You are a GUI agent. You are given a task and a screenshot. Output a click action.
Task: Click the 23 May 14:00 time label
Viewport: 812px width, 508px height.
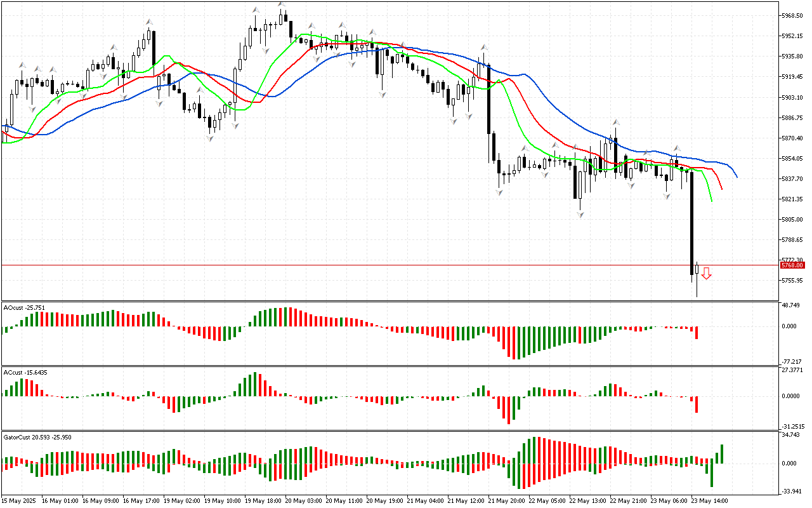pos(709,500)
